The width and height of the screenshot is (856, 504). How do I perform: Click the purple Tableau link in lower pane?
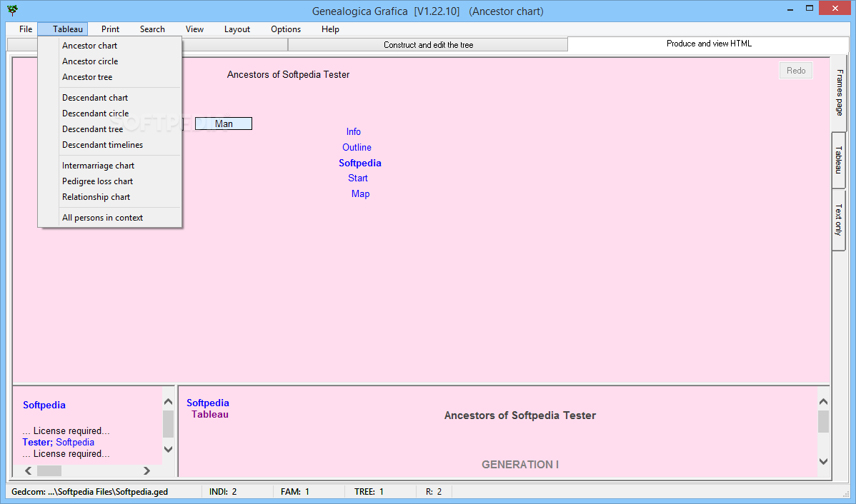point(209,415)
